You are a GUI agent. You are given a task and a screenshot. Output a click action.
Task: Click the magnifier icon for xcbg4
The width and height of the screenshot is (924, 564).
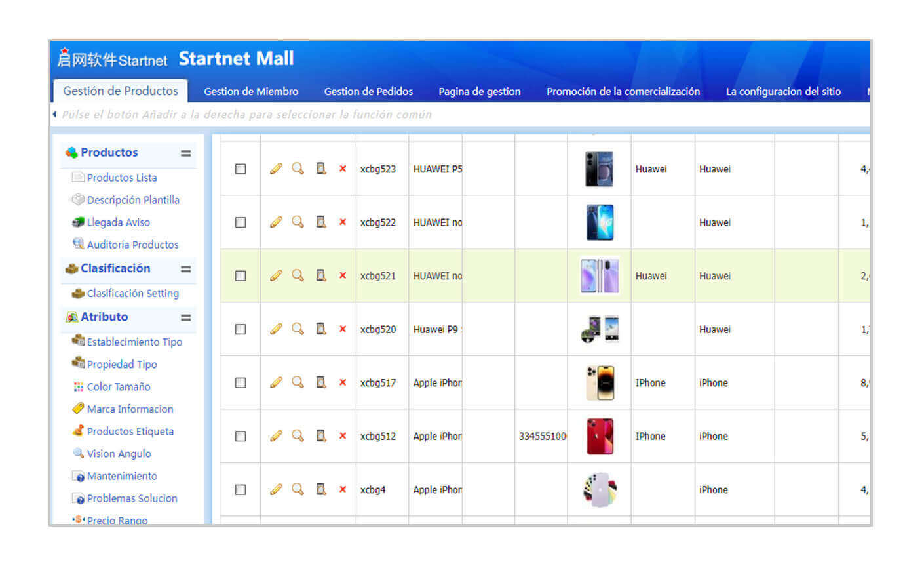click(298, 489)
